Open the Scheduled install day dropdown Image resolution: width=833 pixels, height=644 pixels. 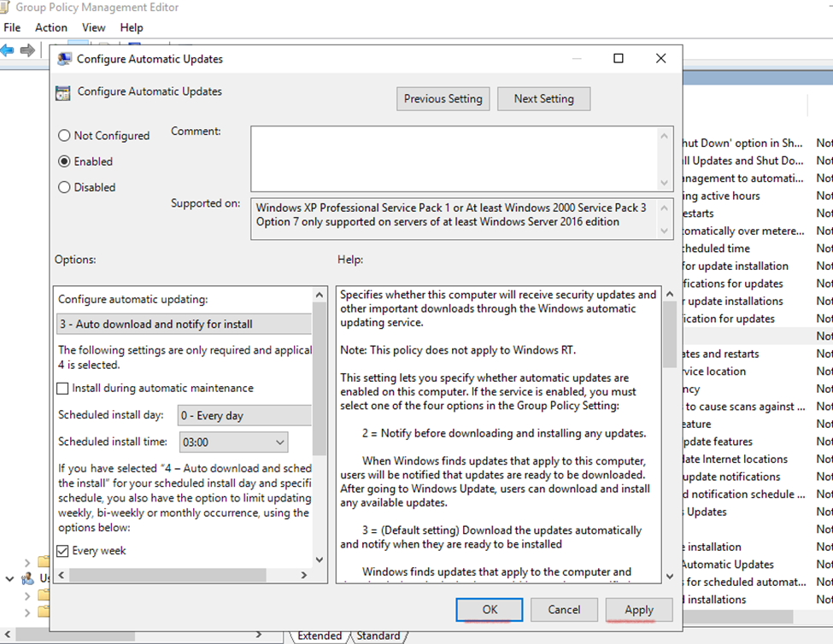[244, 416]
